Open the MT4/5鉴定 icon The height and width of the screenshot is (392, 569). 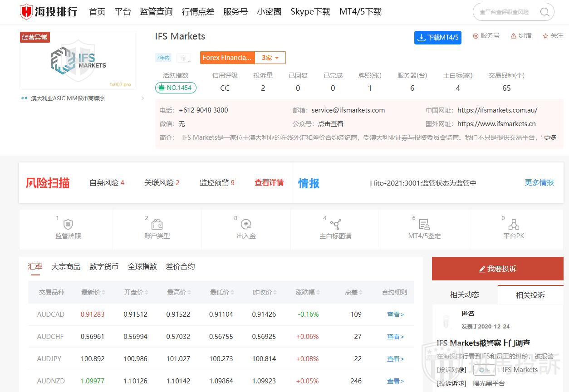(x=424, y=225)
